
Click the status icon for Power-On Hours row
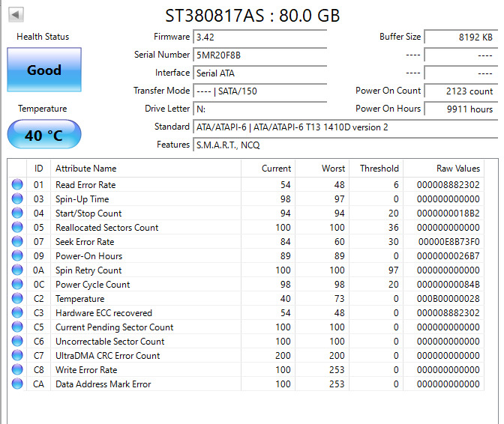click(x=17, y=255)
